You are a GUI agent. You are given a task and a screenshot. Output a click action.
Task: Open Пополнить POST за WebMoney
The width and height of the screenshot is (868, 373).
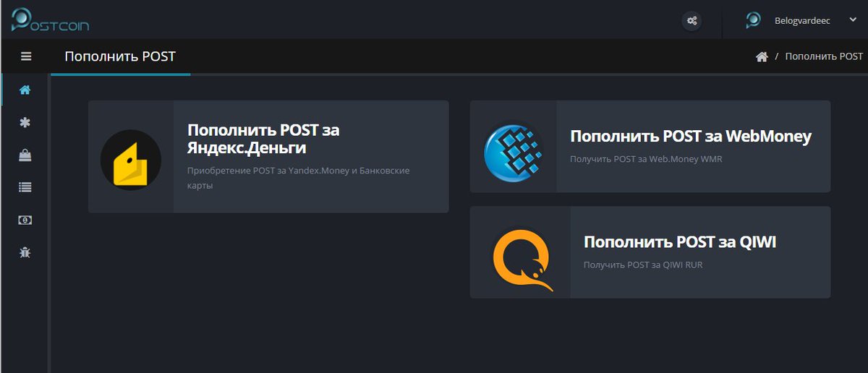click(650, 147)
